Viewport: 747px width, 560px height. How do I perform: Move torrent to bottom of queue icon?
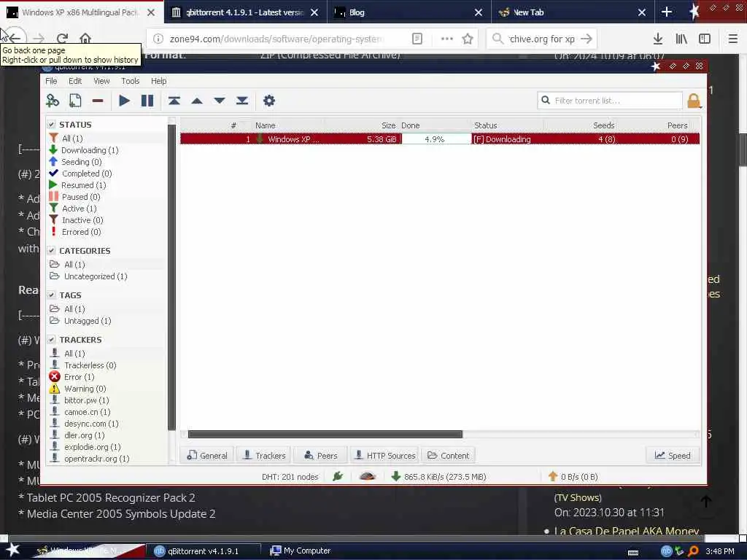pos(242,101)
